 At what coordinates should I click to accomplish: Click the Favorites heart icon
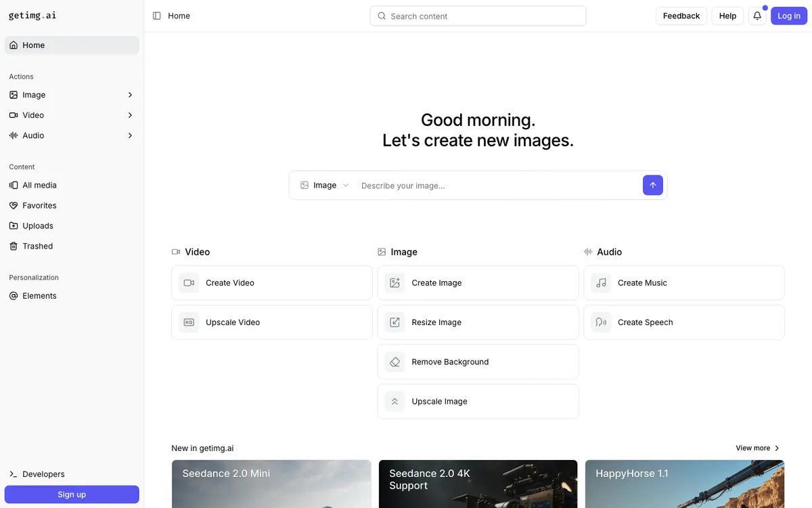tap(14, 205)
